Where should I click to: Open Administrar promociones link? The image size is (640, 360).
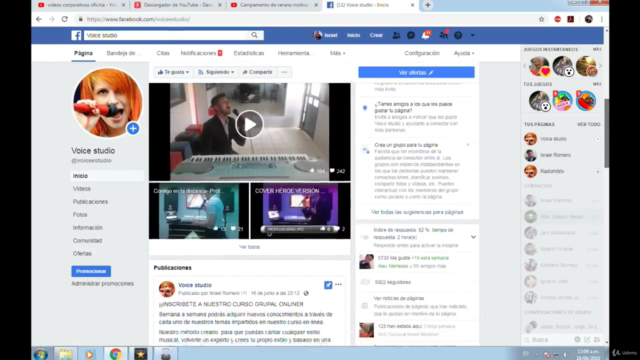(102, 284)
